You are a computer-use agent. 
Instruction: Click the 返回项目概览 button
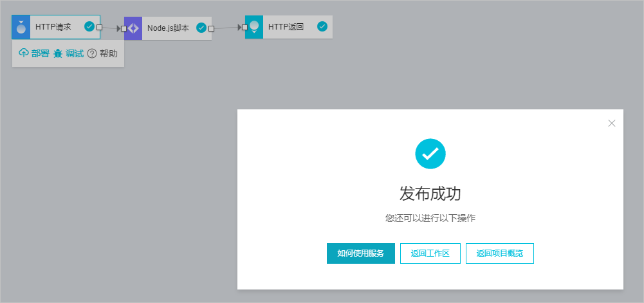[500, 253]
